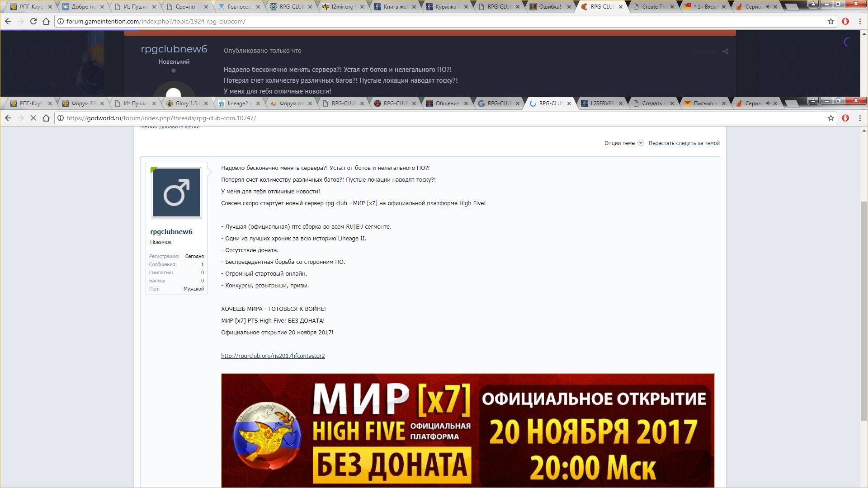868x488 pixels.
Task: Open home page in godworld.ru window
Action: point(46,118)
